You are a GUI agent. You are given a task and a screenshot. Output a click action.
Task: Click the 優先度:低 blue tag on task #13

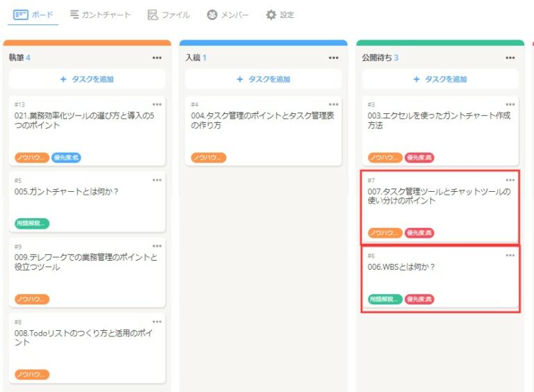(x=66, y=158)
